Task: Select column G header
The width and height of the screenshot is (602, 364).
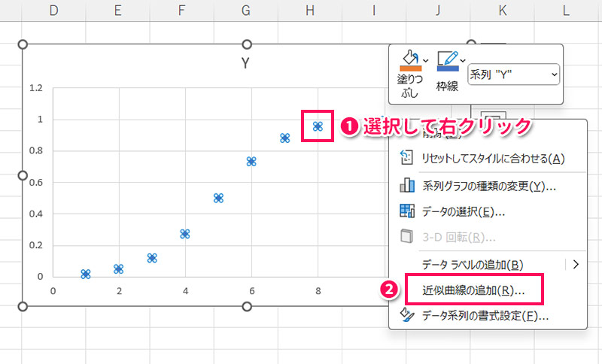Action: tap(246, 11)
